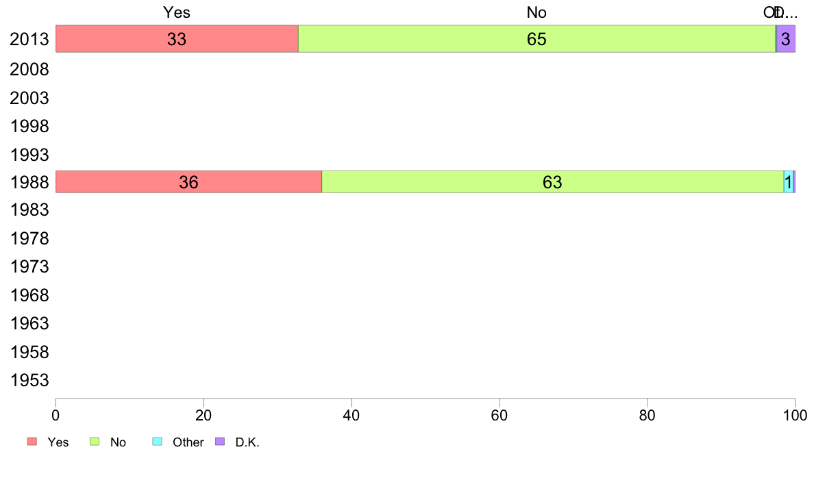814x504 pixels.
Task: Select the 2013 Yes bar segment showing 33
Action: click(x=177, y=39)
